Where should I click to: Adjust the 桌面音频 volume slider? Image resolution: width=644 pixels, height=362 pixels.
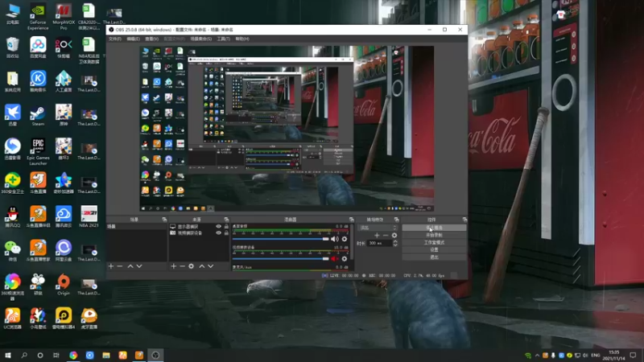pos(280,239)
